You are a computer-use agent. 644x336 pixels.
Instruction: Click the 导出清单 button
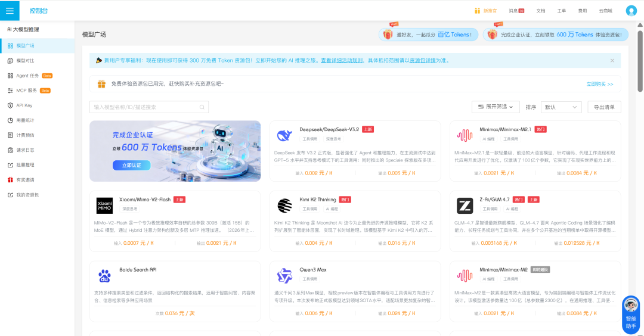coord(604,107)
